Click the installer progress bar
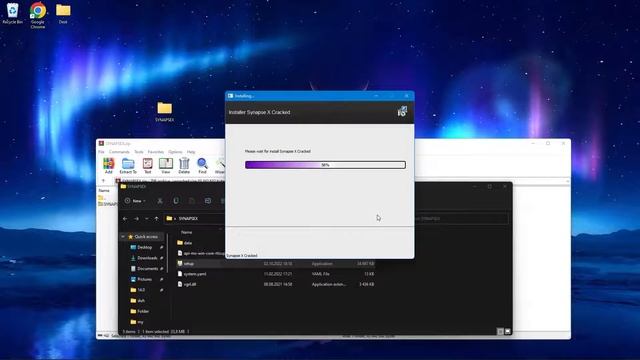 click(x=325, y=165)
